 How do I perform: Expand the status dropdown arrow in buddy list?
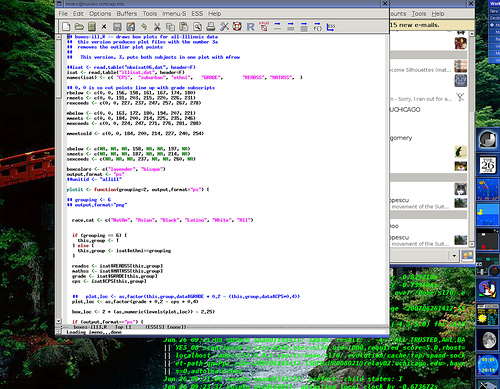click(454, 256)
